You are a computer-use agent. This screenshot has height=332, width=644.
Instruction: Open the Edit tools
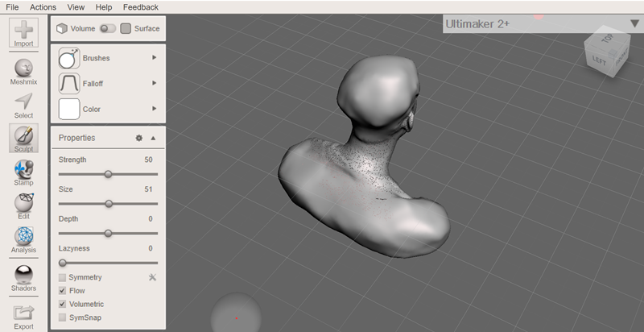pos(24,206)
